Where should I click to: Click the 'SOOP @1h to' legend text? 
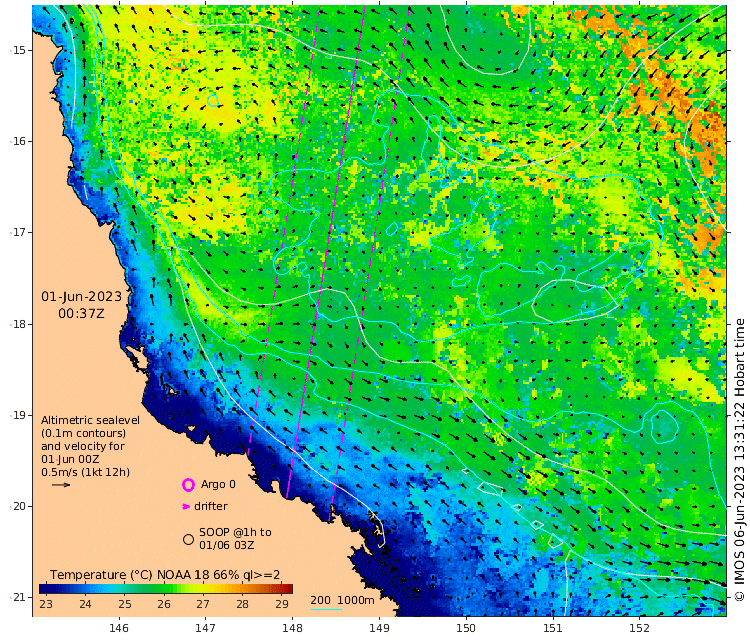pos(235,532)
